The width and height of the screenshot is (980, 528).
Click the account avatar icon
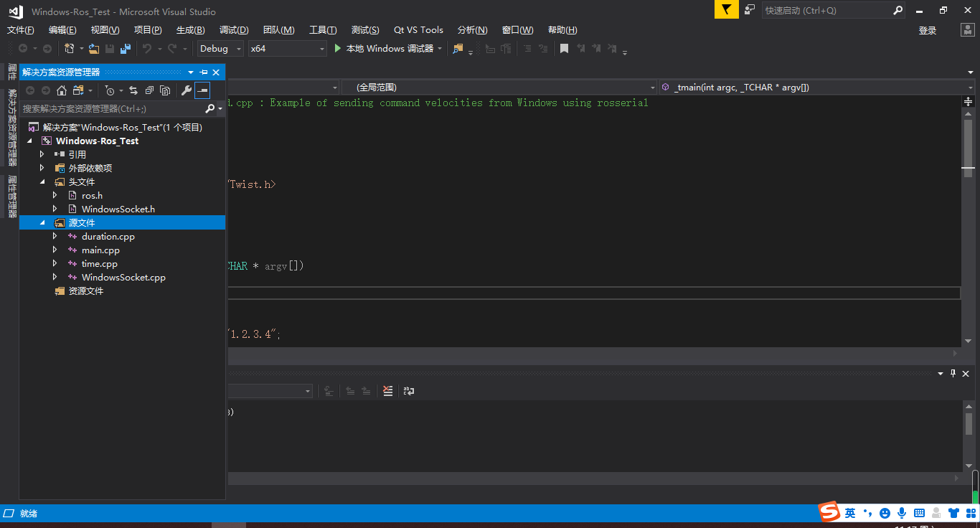coord(967,30)
